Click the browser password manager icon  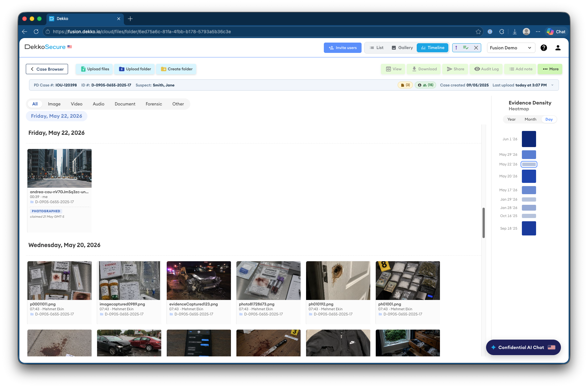[490, 32]
